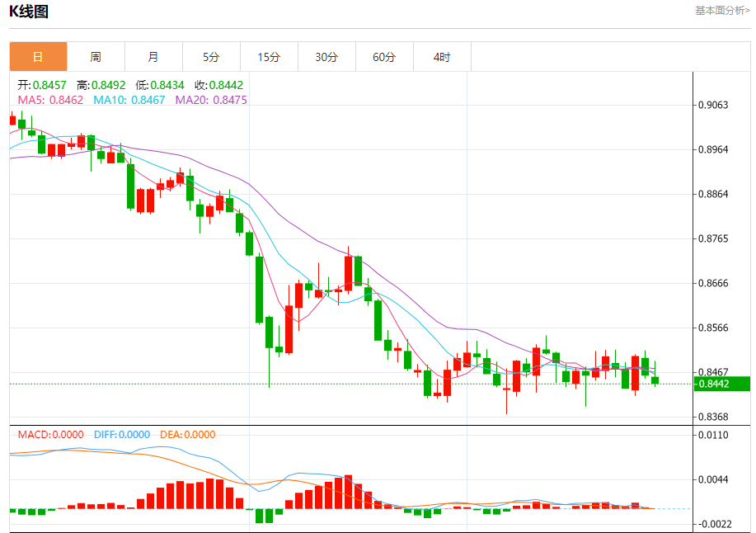Switch to the 月 (monthly) tab
Screen dimensions: 756x533
point(153,57)
